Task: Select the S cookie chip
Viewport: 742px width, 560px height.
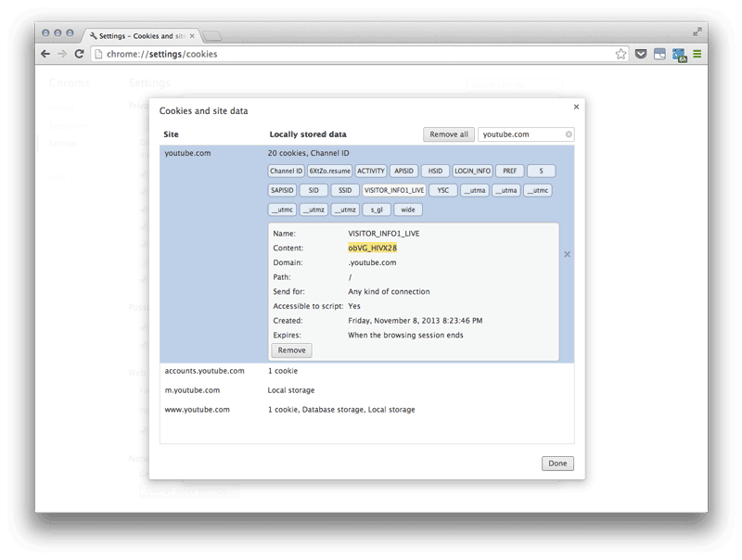Action: [x=541, y=171]
